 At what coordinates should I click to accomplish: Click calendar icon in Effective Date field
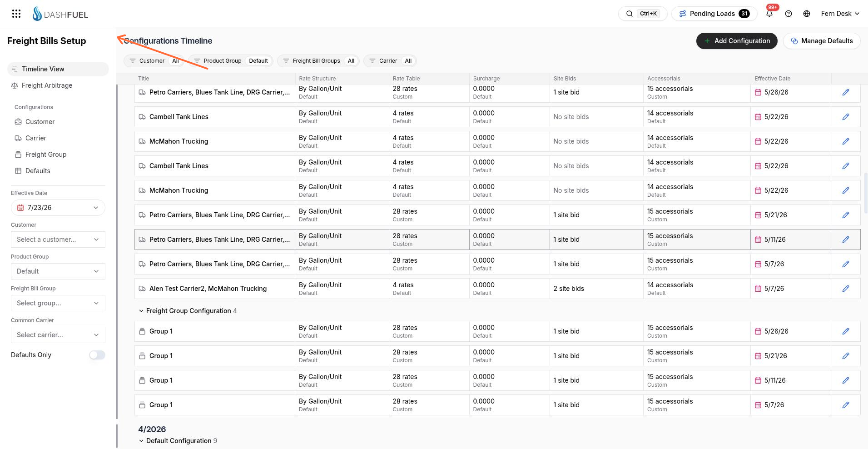click(20, 208)
